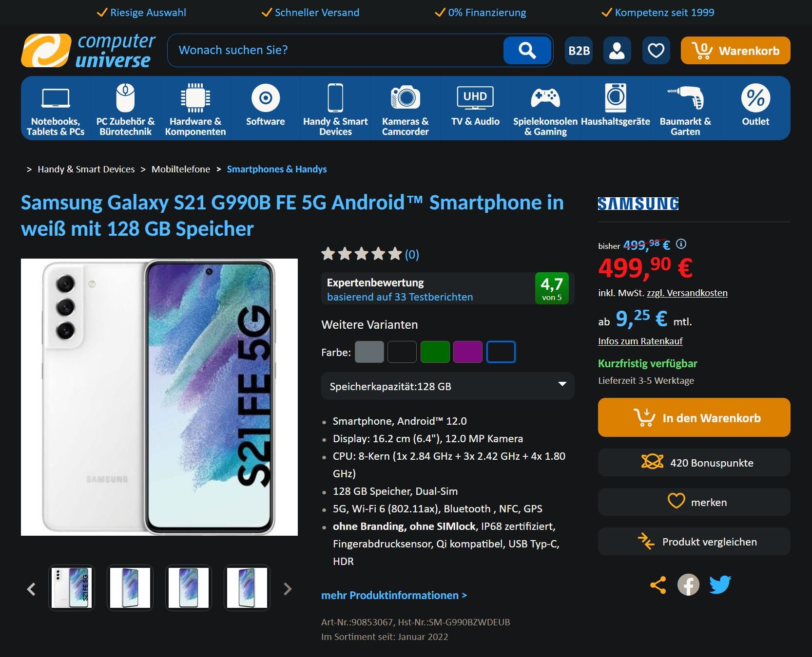Choose the purple color variant

pyautogui.click(x=468, y=352)
